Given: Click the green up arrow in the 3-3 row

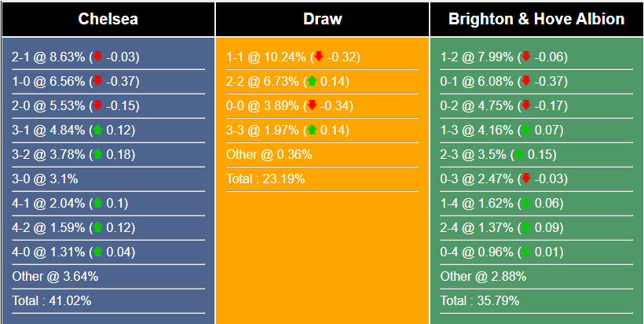Looking at the screenshot, I should point(312,130).
